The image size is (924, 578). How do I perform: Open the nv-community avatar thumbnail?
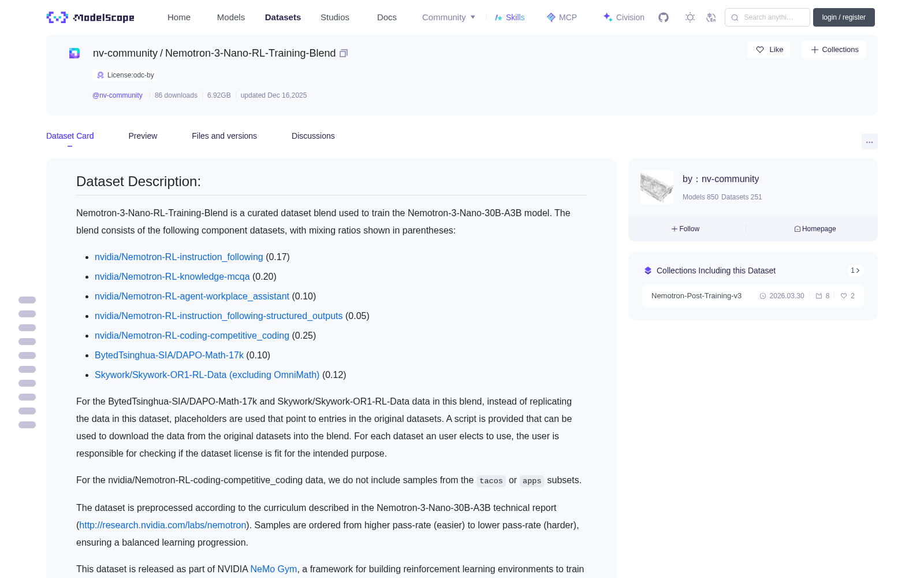pyautogui.click(x=657, y=187)
